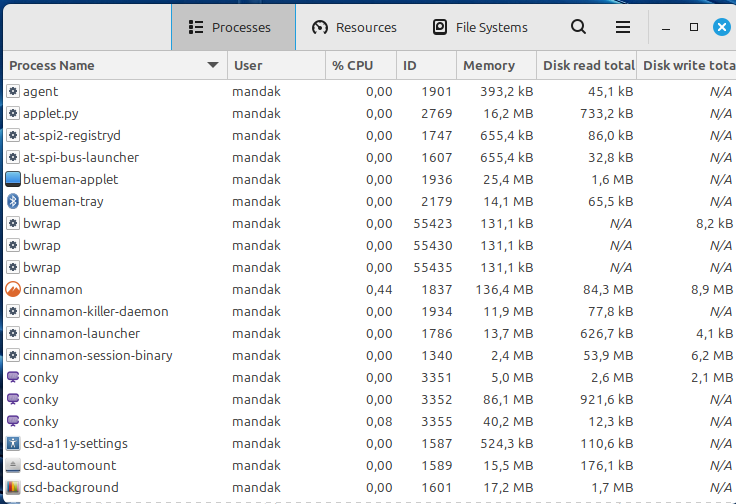Click the 53,9 MB disk read value
This screenshot has height=504, width=736.
(x=608, y=355)
